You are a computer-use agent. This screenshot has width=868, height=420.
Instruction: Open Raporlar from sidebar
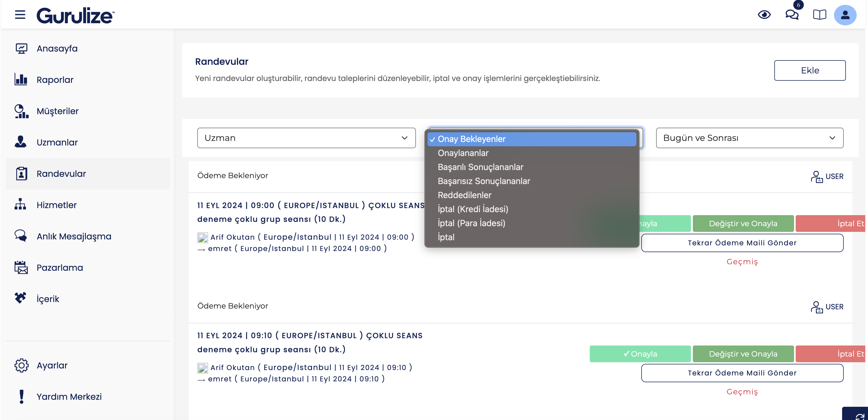click(x=55, y=80)
